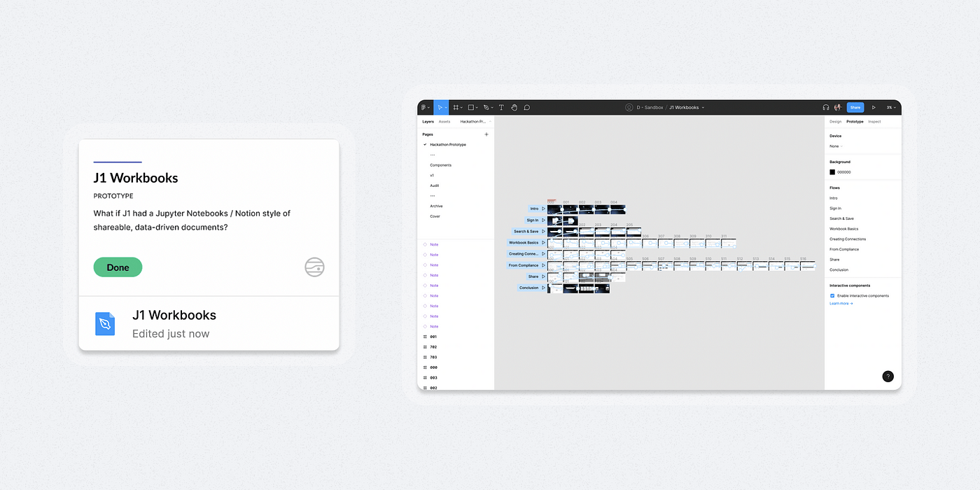Switch to the Design tab

(836, 122)
